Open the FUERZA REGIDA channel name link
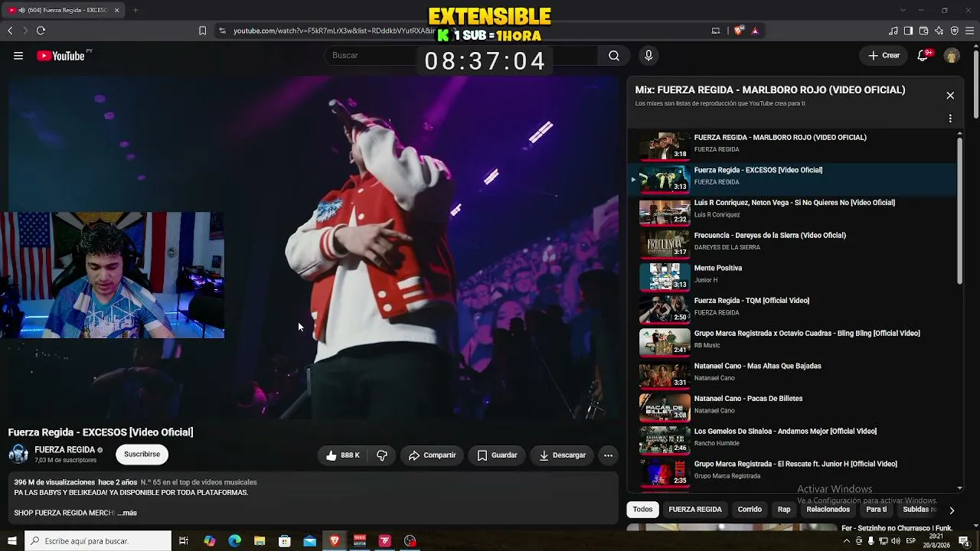 coord(64,450)
